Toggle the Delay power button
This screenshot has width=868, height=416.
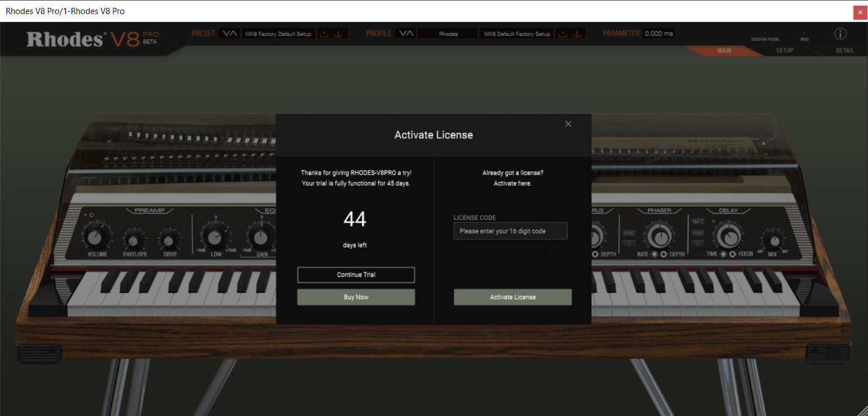[x=698, y=244]
